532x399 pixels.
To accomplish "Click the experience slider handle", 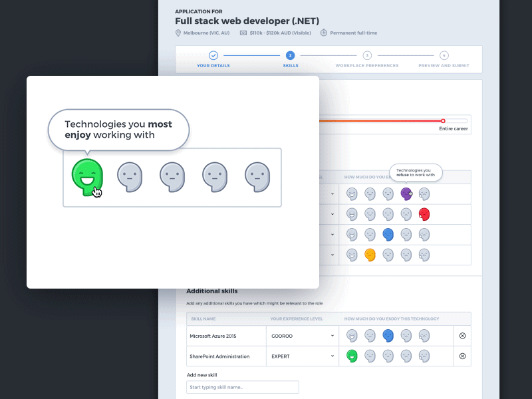I will 443,121.
